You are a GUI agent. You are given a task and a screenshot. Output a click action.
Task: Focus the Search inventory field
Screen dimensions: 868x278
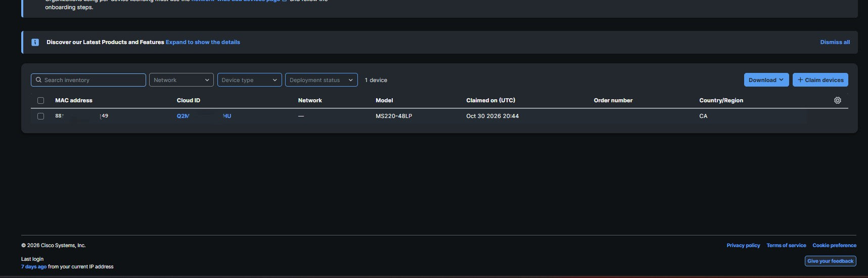tap(88, 80)
